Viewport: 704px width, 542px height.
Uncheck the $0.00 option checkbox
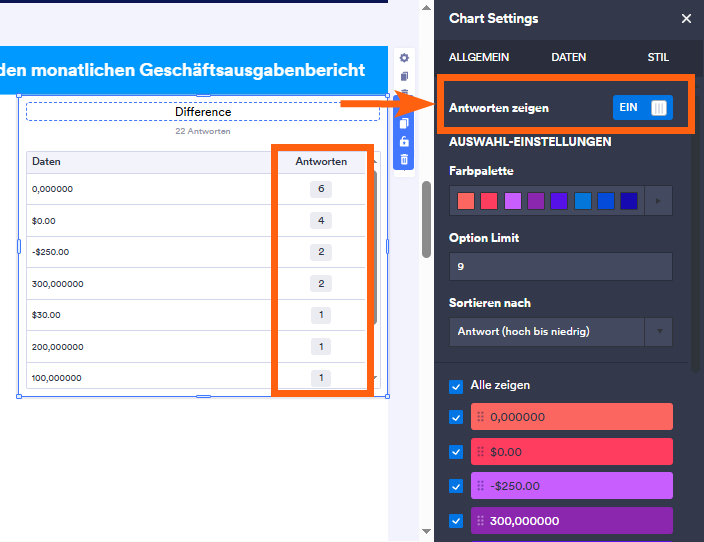pyautogui.click(x=456, y=452)
